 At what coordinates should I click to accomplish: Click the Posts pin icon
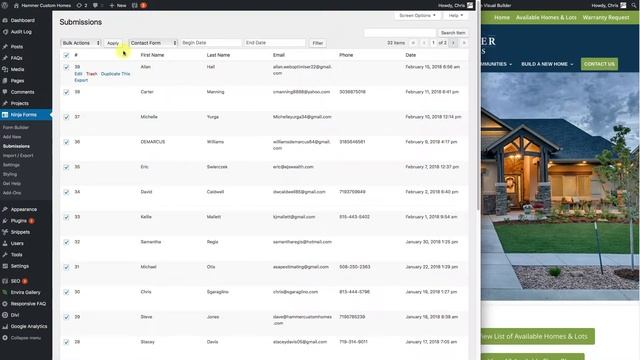click(5, 47)
